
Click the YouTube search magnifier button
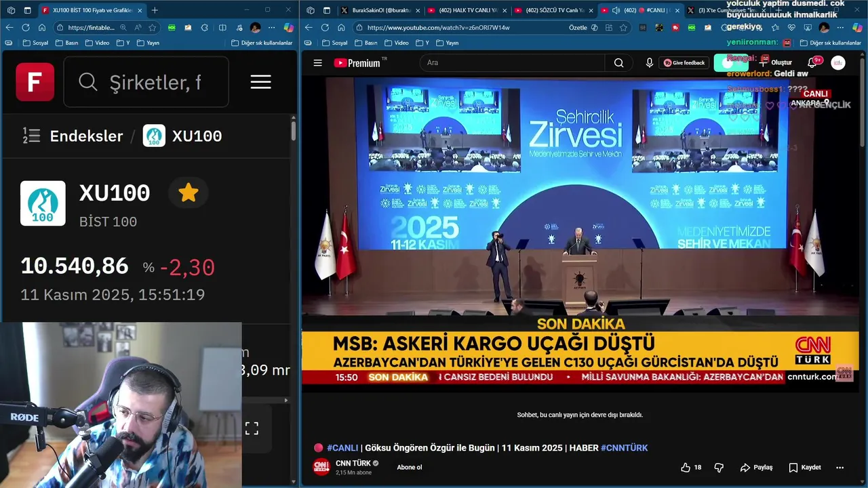[x=618, y=62]
